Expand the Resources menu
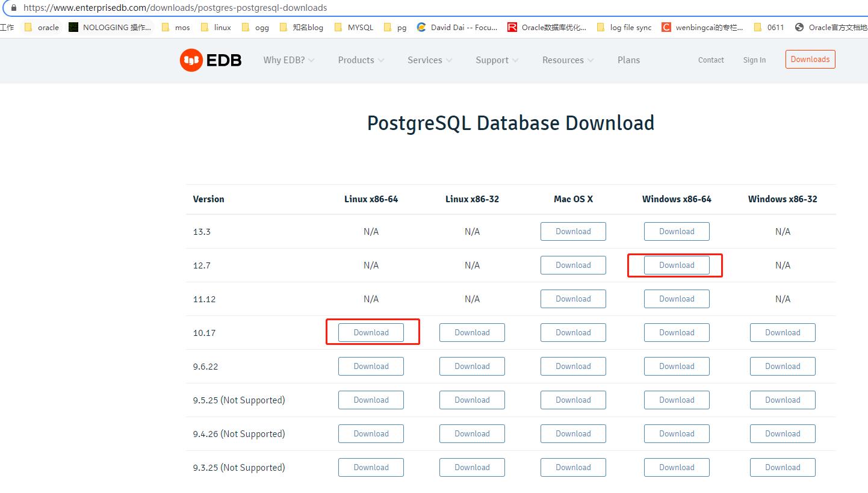868x493 pixels. [568, 60]
